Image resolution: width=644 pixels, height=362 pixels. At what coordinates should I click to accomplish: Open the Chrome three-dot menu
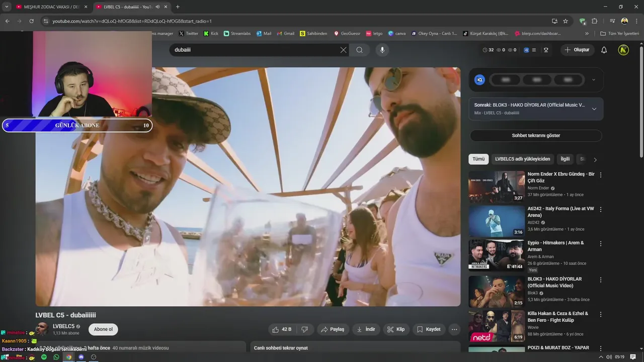click(636, 21)
